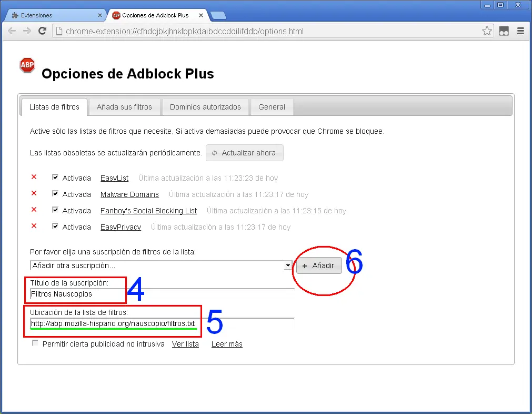Click the extension icon beside the bookmark star
This screenshot has height=414, width=532.
point(504,31)
